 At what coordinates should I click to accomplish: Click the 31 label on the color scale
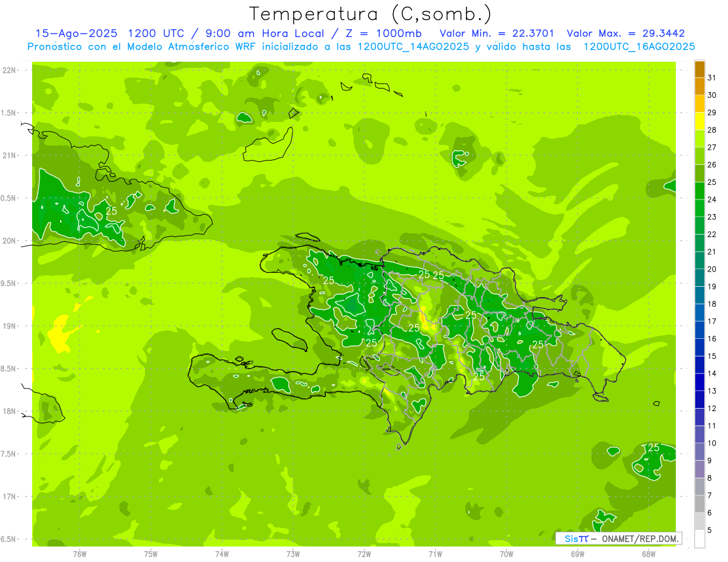tap(712, 78)
